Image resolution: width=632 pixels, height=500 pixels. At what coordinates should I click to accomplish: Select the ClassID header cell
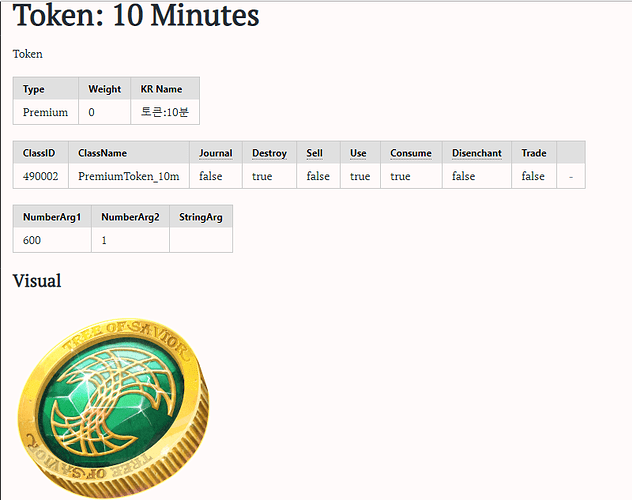coord(39,153)
